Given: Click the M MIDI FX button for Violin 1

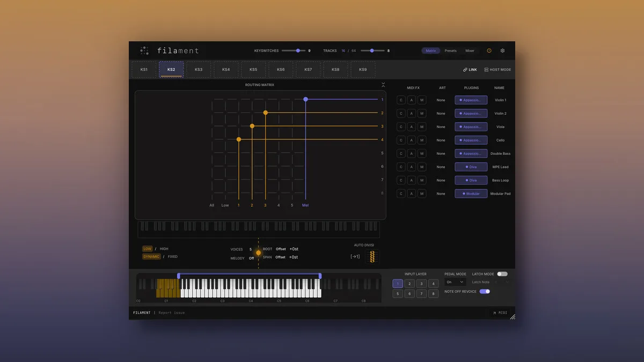Looking at the screenshot, I should pos(422,100).
